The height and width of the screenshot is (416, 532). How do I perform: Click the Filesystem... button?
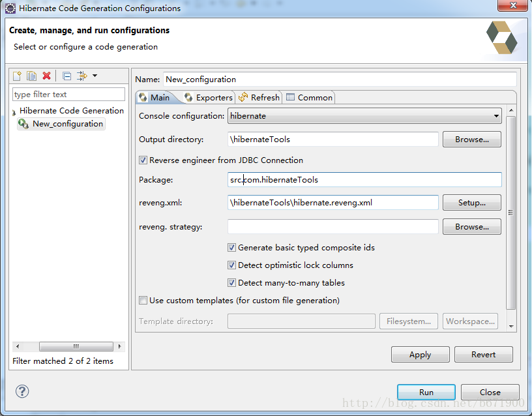coord(409,321)
